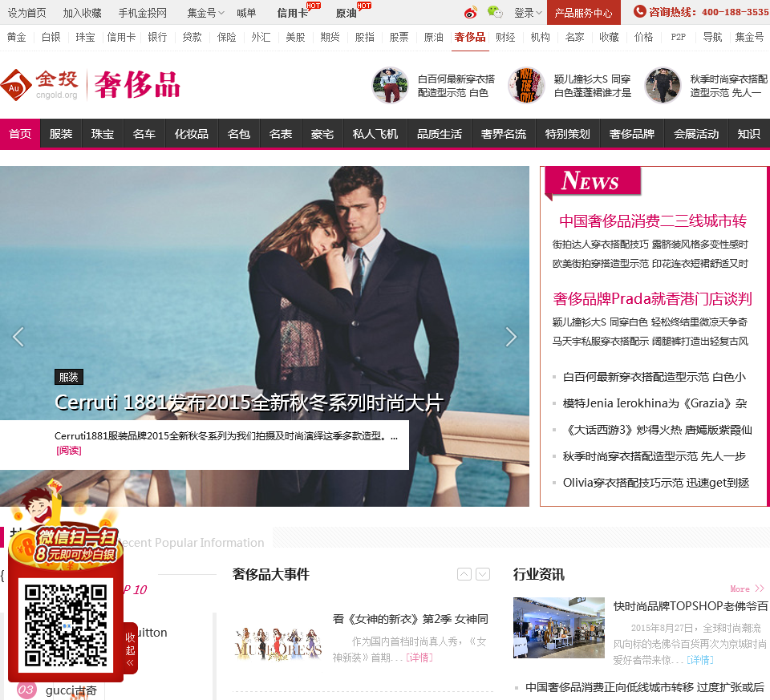Open 珠宝 in the main menu
The width and height of the screenshot is (770, 700).
coord(102,134)
